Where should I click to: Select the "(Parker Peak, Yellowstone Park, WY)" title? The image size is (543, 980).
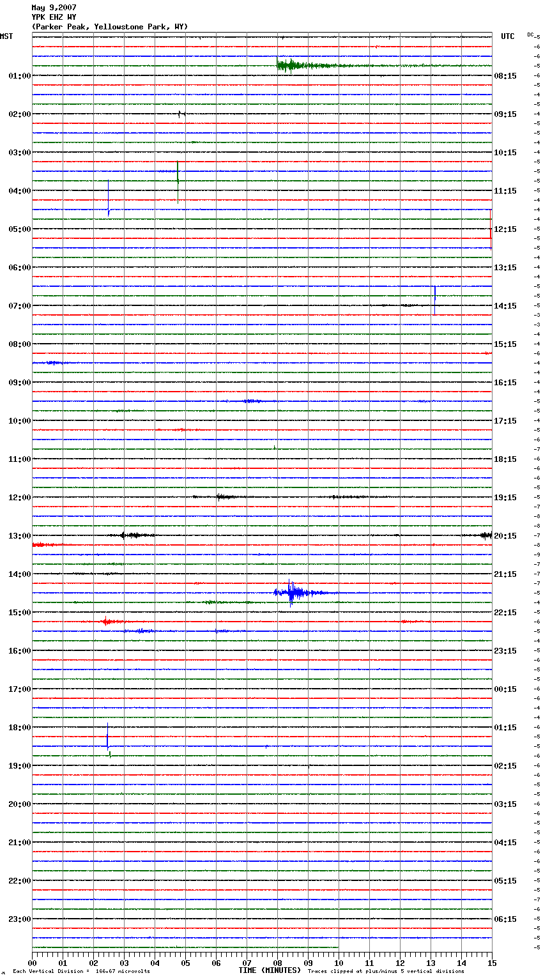pos(110,27)
